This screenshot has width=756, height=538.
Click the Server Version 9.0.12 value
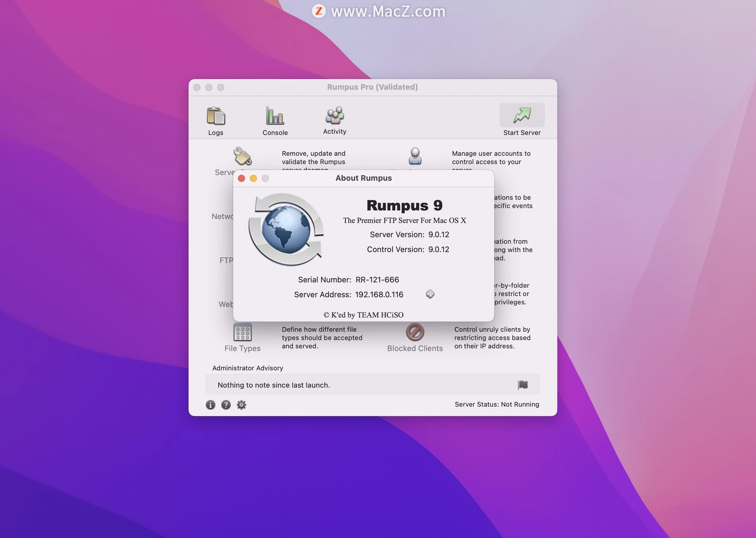click(x=439, y=235)
